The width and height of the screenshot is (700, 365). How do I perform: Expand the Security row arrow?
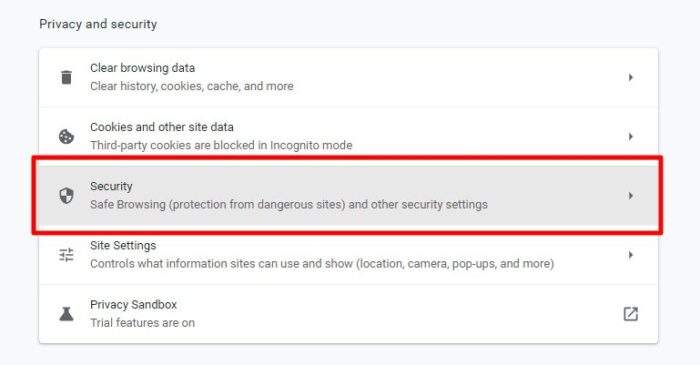pos(630,195)
